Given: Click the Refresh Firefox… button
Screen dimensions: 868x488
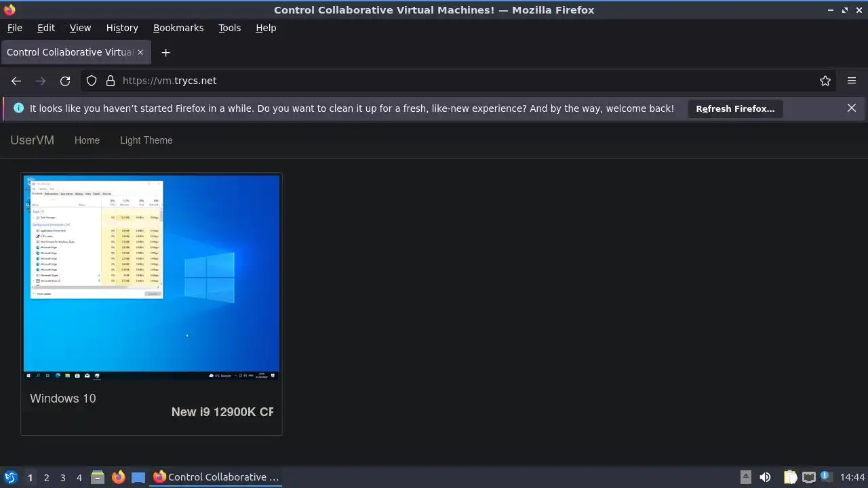Looking at the screenshot, I should click(x=735, y=108).
